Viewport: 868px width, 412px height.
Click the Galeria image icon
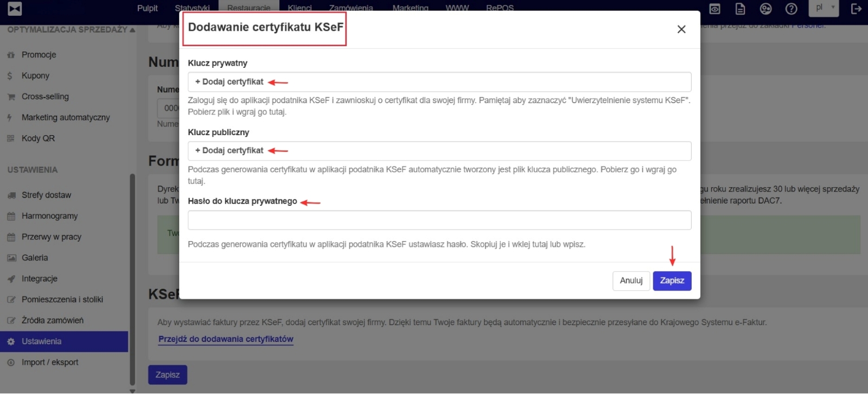click(11, 258)
